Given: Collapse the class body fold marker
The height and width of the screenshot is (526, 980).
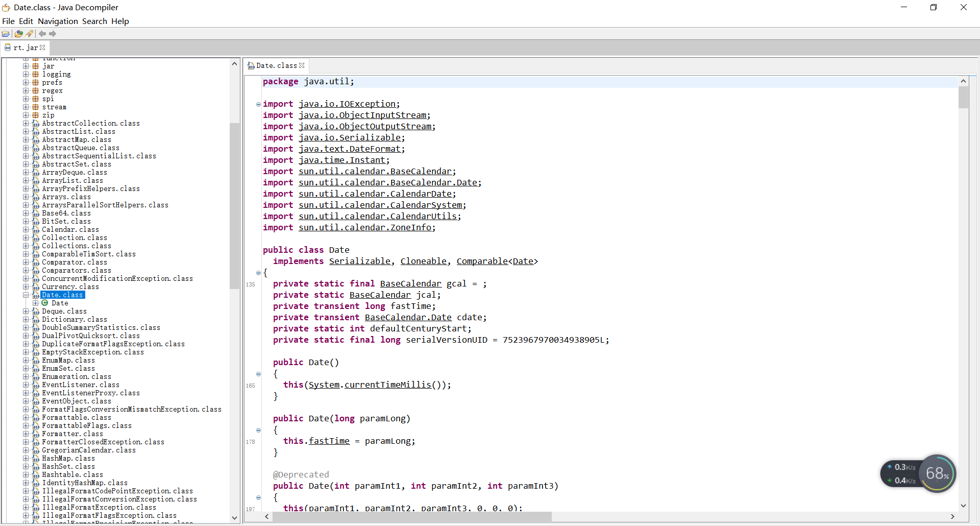Looking at the screenshot, I should pos(258,273).
